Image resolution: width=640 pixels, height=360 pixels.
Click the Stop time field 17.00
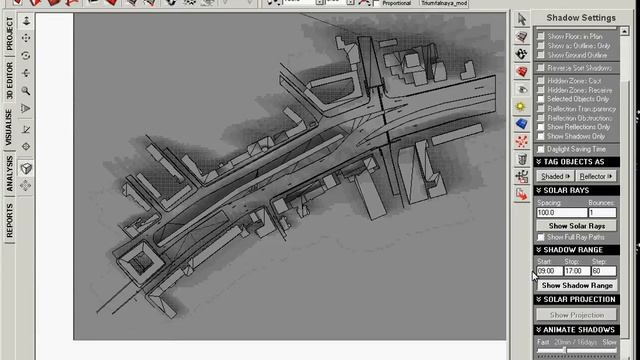tap(577, 271)
